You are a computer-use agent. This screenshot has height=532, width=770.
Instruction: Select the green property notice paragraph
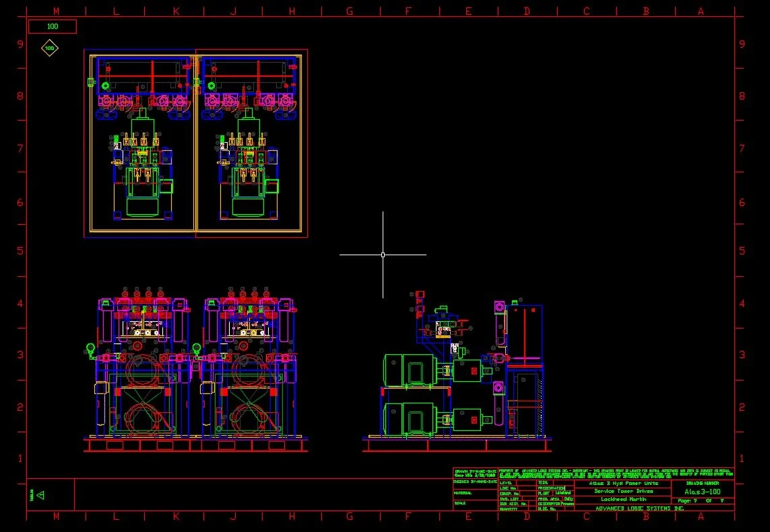(x=616, y=473)
